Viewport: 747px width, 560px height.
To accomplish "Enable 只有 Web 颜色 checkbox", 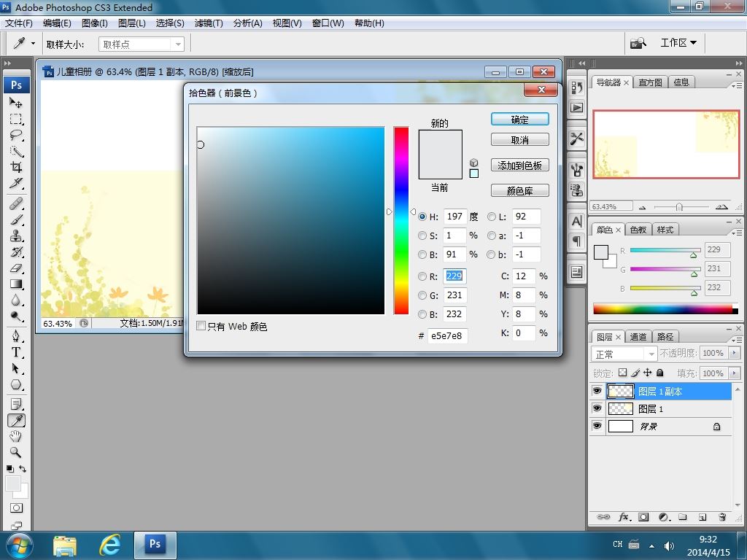I will pyautogui.click(x=201, y=326).
